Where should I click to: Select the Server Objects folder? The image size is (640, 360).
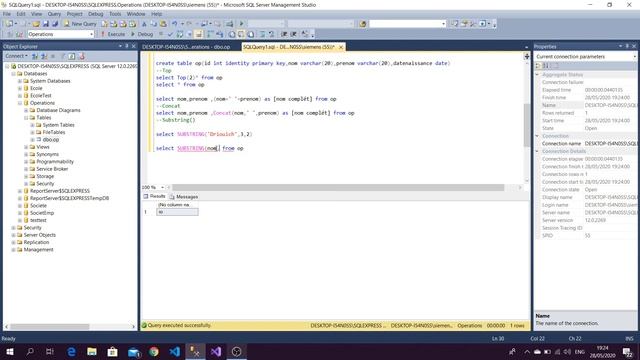pyautogui.click(x=40, y=236)
